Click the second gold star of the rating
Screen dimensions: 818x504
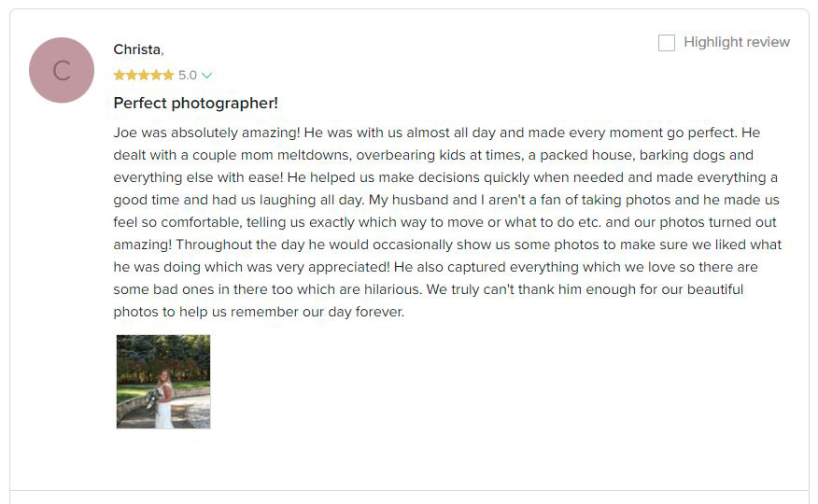[x=132, y=75]
